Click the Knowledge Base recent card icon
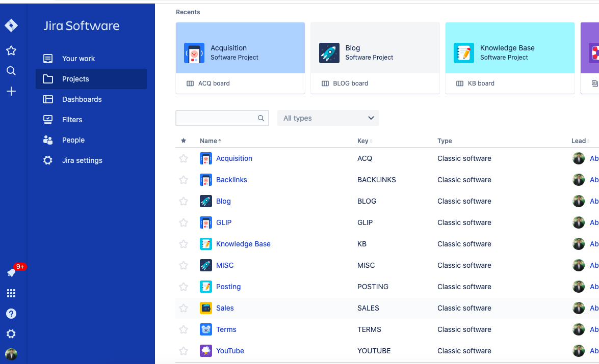Image resolution: width=599 pixels, height=364 pixels. (x=464, y=52)
